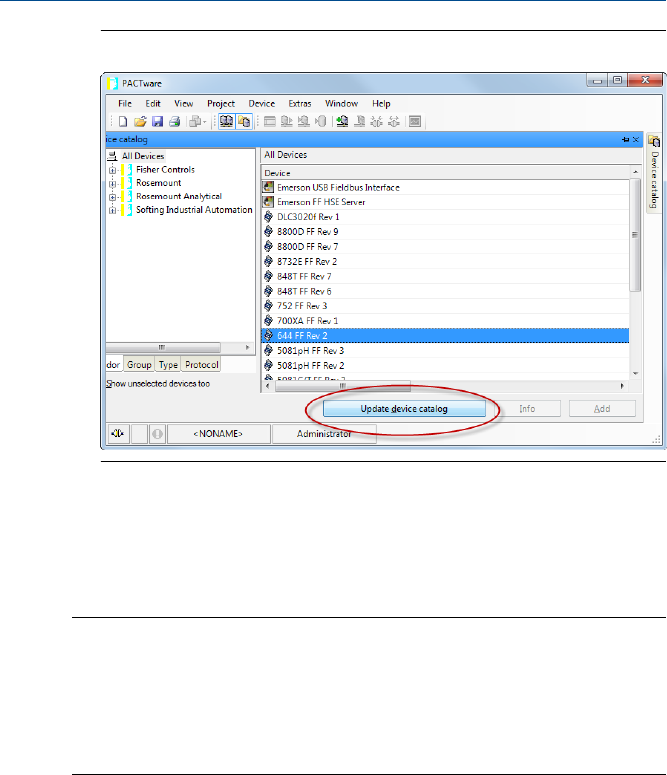Switch to the Type tab
The height and width of the screenshot is (775, 667).
pyautogui.click(x=168, y=365)
